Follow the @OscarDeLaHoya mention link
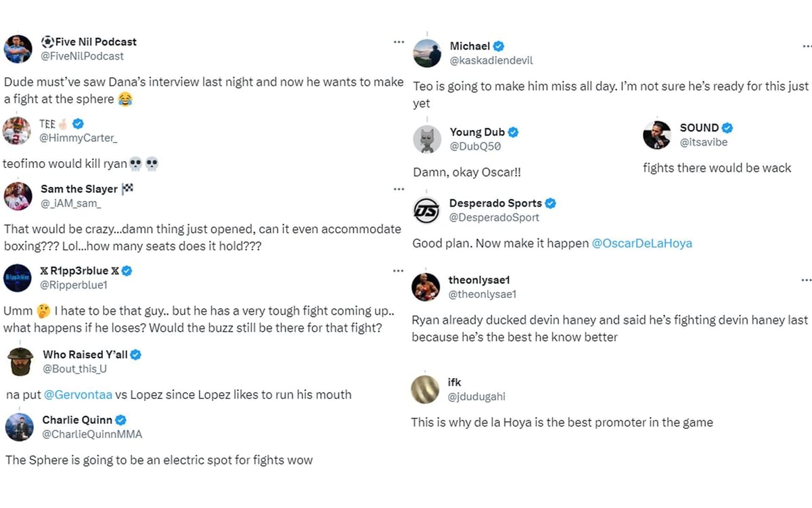Screen dimensions: 812x508 [x=641, y=243]
